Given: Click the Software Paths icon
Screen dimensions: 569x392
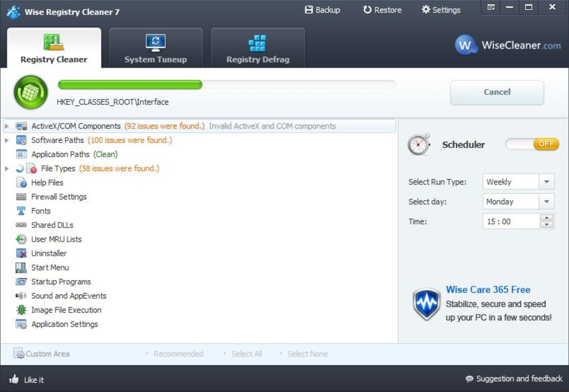Looking at the screenshot, I should [x=21, y=140].
